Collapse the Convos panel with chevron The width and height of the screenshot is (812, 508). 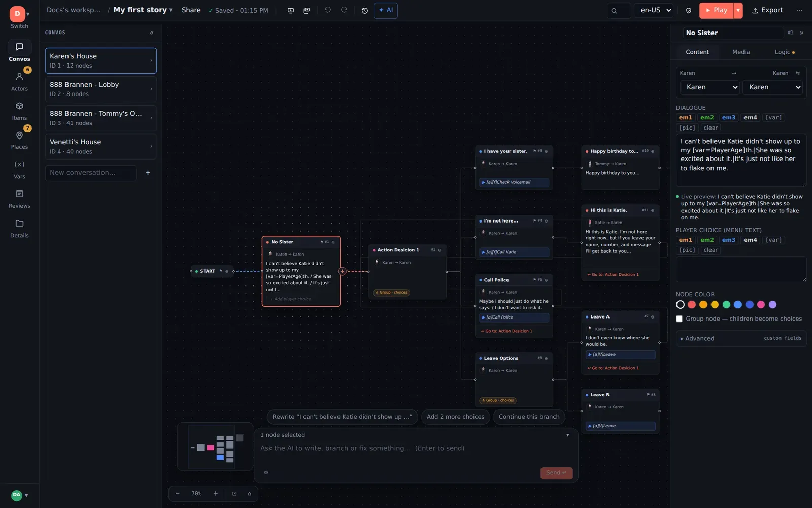[151, 33]
